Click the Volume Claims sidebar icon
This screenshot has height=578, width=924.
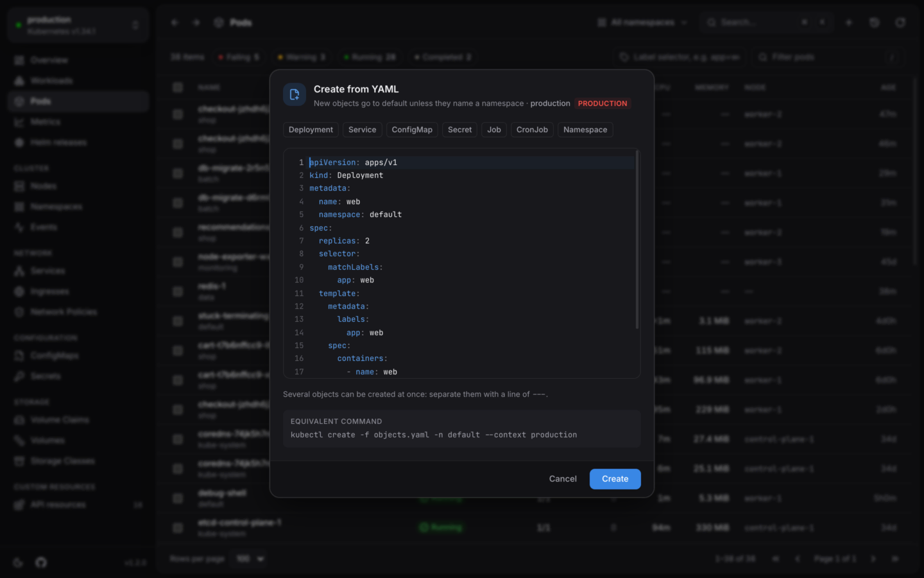(19, 420)
